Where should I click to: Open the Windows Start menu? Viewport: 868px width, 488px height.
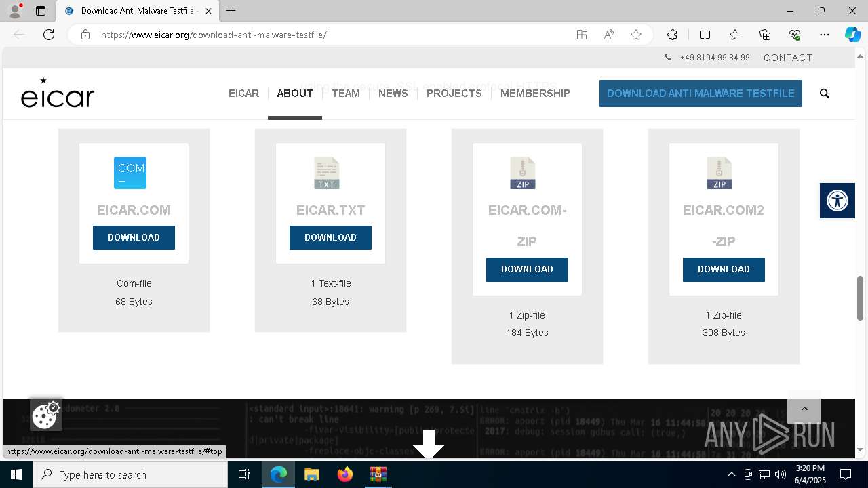(16, 474)
